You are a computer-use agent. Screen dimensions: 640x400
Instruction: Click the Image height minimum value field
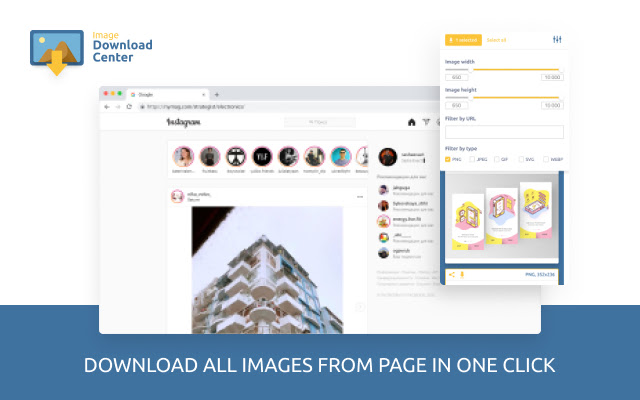click(x=456, y=105)
